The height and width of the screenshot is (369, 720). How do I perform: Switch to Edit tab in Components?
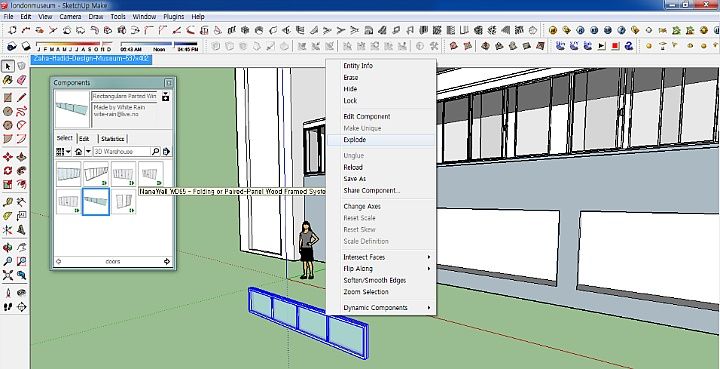[x=84, y=139]
